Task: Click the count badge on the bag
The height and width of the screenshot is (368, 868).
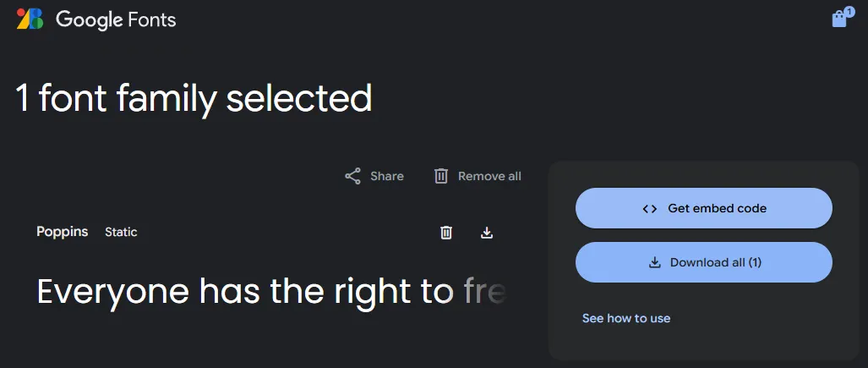Action: point(849,12)
